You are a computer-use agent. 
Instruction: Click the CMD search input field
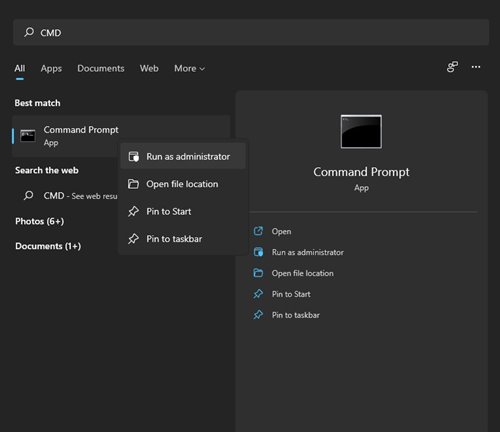[x=251, y=32]
